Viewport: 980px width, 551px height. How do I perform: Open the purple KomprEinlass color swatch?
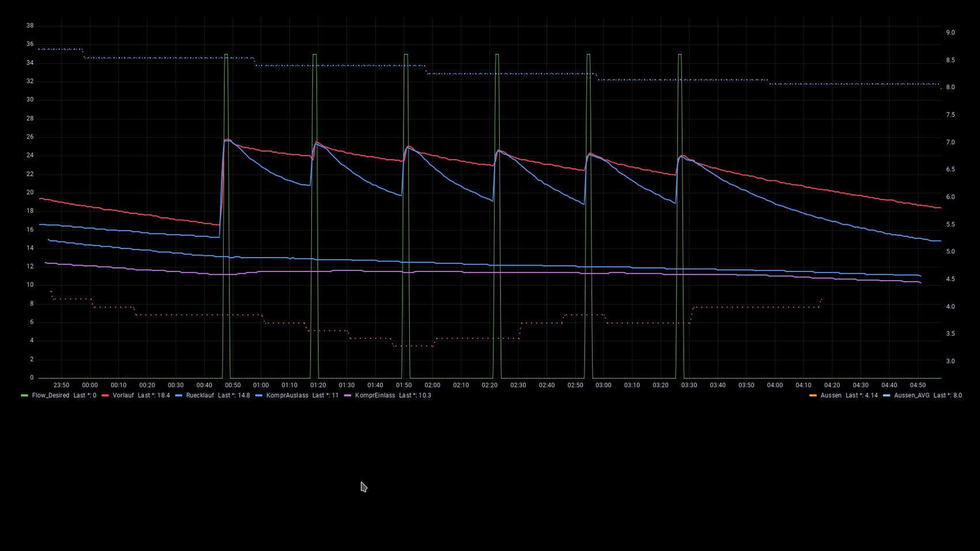pos(348,395)
